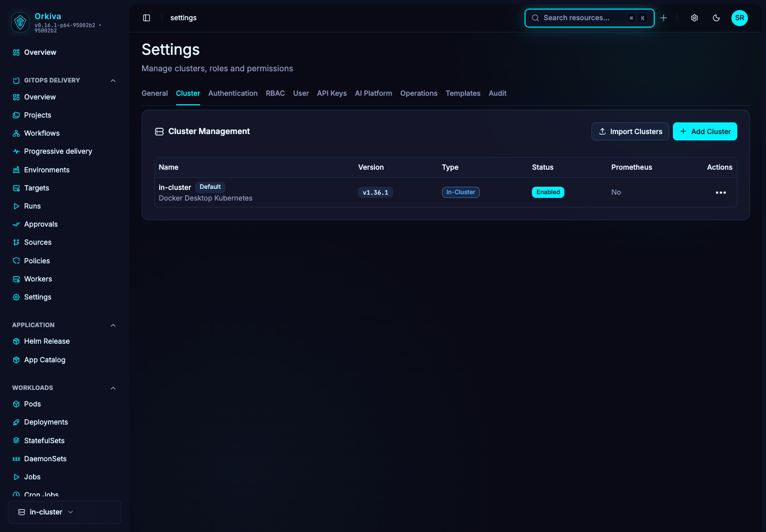Click the v1.36.1 version badge

click(x=376, y=193)
